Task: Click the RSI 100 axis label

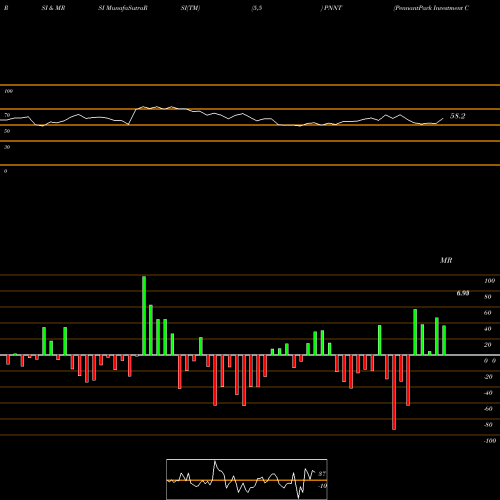Action: click(8, 91)
